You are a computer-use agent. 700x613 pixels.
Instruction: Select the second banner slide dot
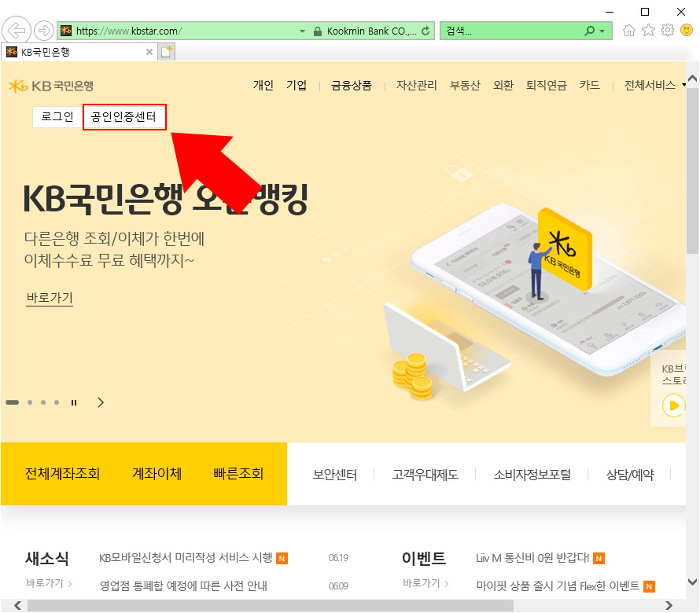pyautogui.click(x=30, y=402)
